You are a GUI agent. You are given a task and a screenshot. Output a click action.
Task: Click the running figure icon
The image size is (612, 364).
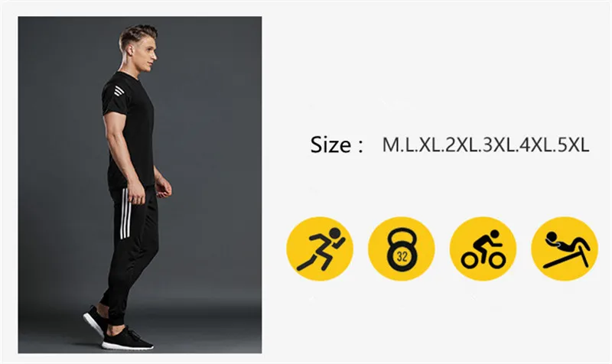point(320,249)
